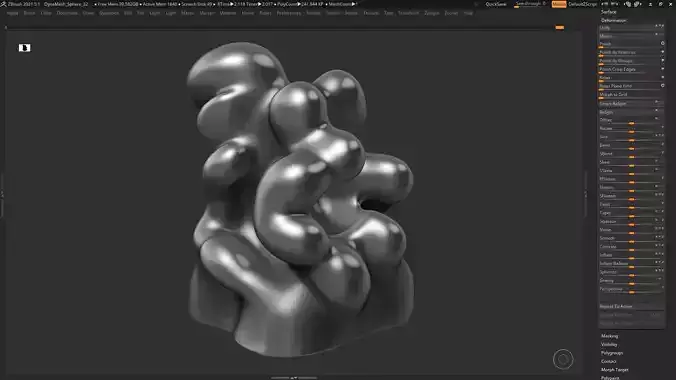This screenshot has height=380, width=676.
Task: Click the Squeeze slider handle
Action: [631, 225]
